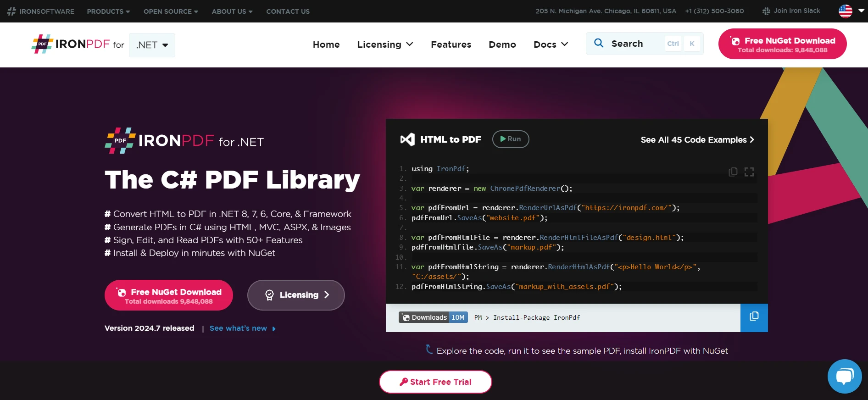Click the "Explore the code, run it" caption
Viewport: 868px width, 400px height.
click(582, 351)
